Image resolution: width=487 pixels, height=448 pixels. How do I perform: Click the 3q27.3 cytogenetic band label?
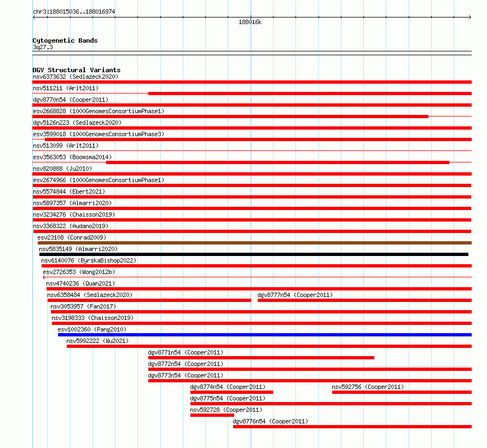(43, 47)
